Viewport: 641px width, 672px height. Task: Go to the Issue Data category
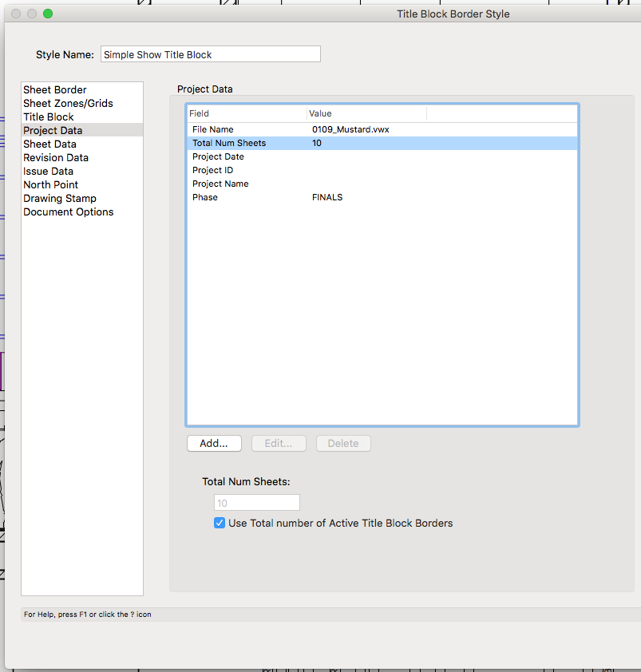(x=49, y=172)
